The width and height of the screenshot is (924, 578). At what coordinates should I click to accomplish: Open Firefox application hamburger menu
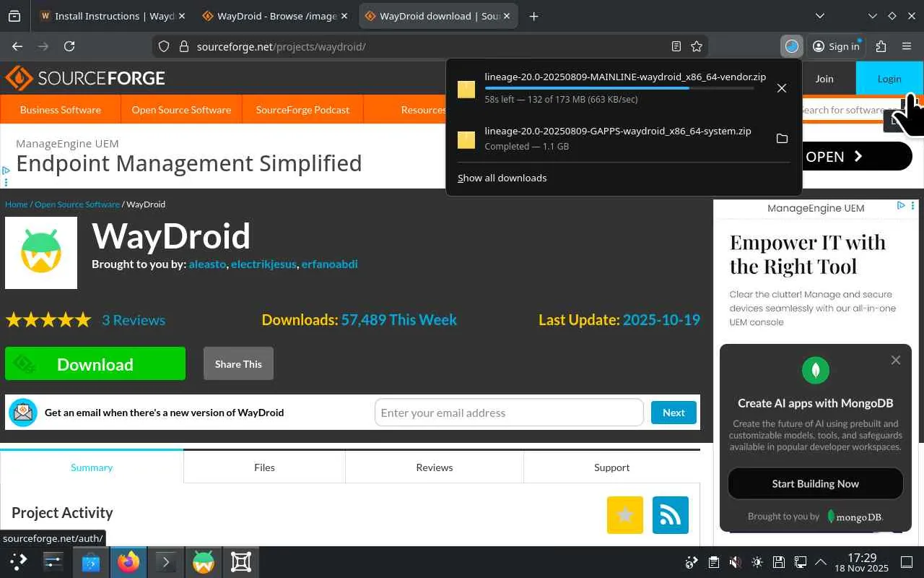(x=907, y=46)
